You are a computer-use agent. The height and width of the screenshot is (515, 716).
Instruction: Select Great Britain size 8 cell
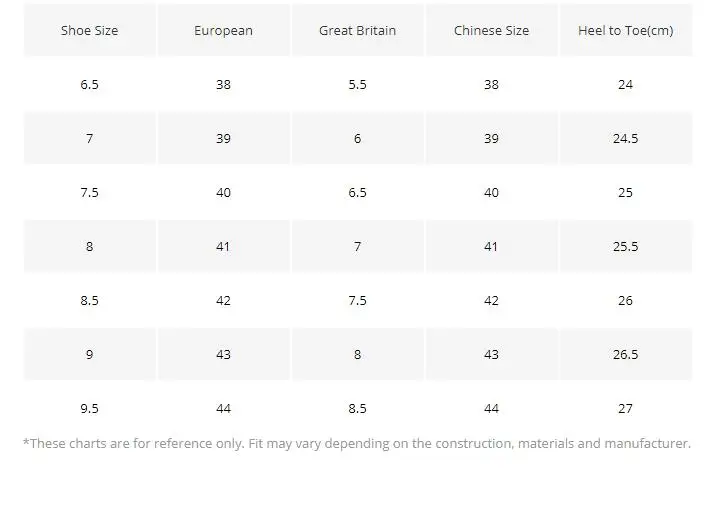point(357,355)
